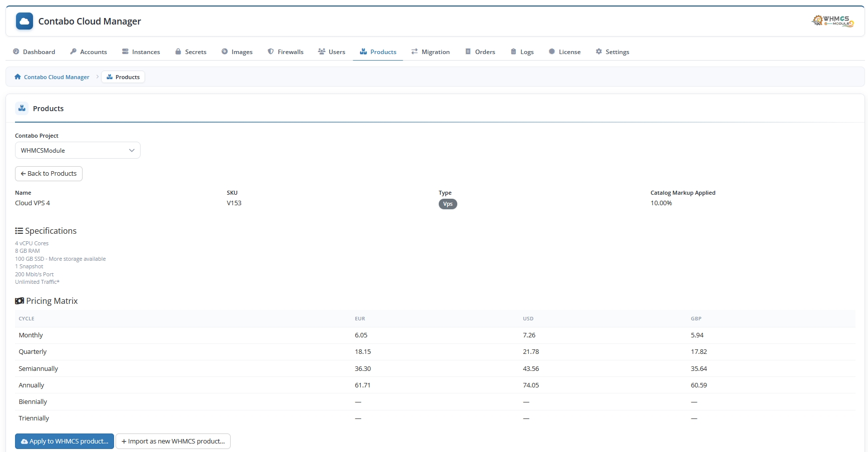Click the Migration arrows icon
The height and width of the screenshot is (452, 868).
pos(414,52)
